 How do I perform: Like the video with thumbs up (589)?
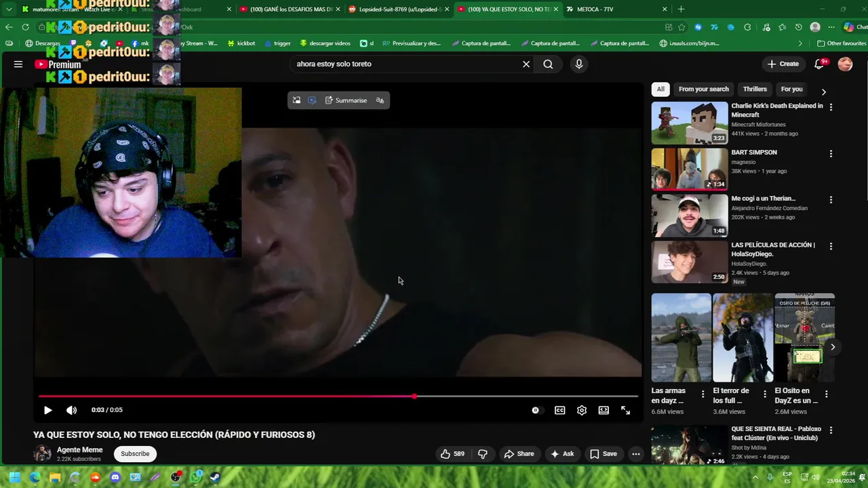[453, 454]
